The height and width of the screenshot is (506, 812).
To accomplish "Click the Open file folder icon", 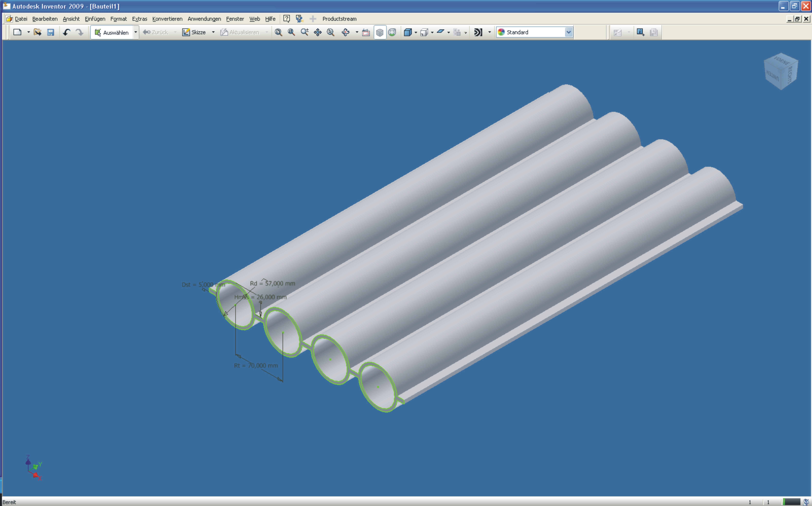I will (x=38, y=32).
